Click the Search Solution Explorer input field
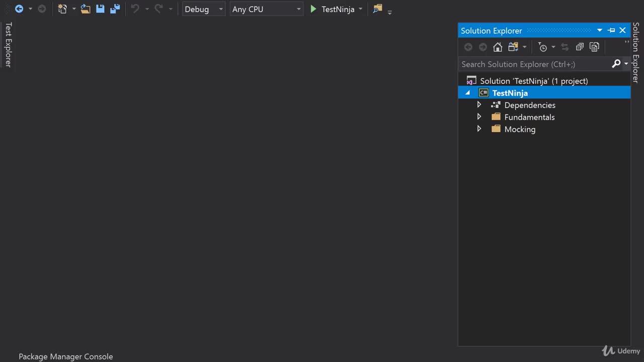The image size is (644, 362). tap(534, 64)
